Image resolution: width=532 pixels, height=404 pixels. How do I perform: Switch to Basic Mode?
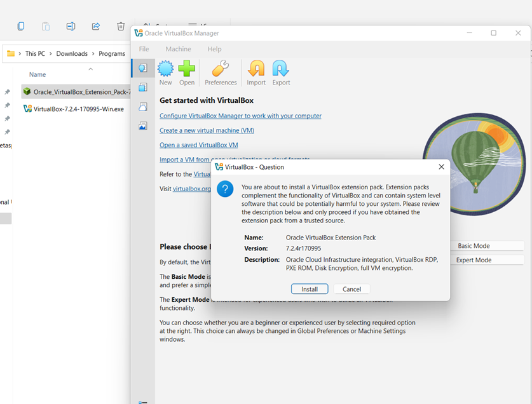474,246
